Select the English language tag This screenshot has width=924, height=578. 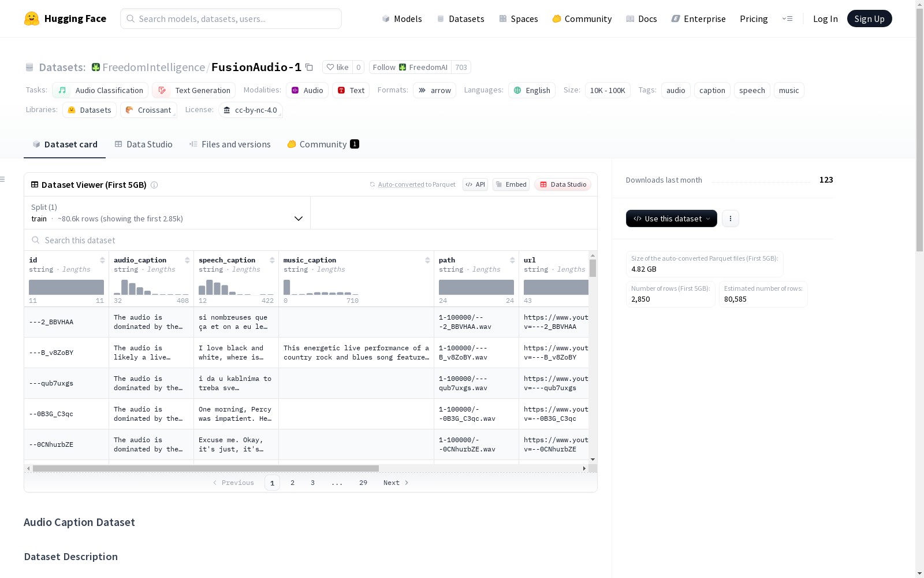[x=532, y=90]
